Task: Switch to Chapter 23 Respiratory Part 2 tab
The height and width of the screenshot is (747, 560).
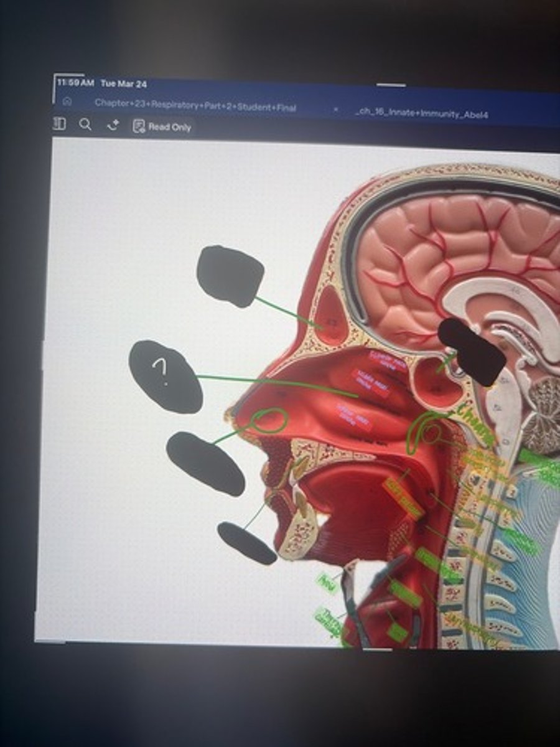Action: point(195,105)
